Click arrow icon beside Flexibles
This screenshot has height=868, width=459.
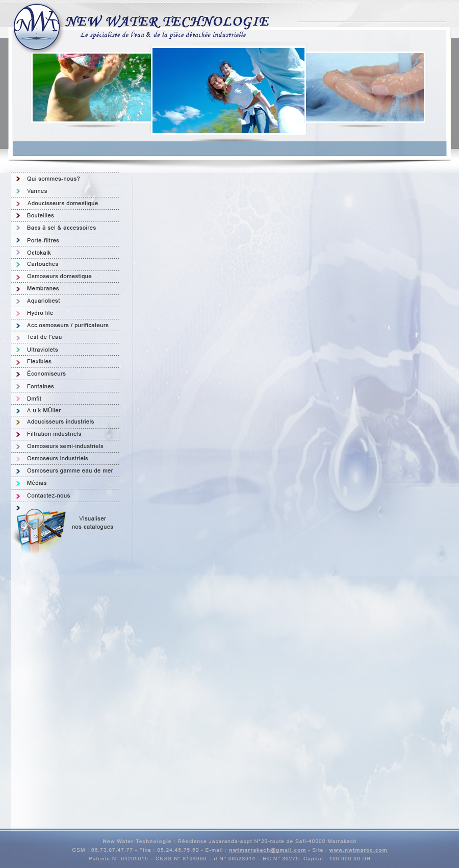(x=18, y=362)
